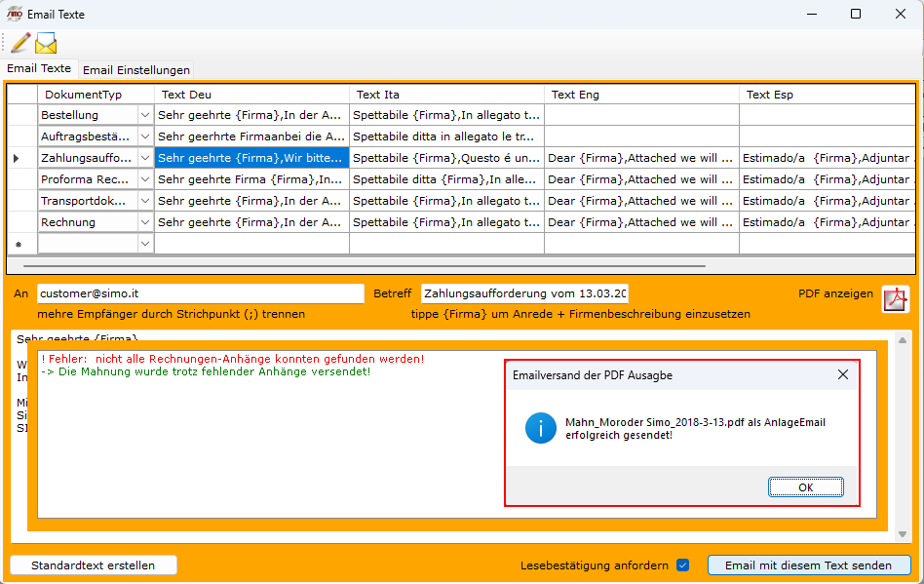Click the envelope email icon in toolbar

46,43
